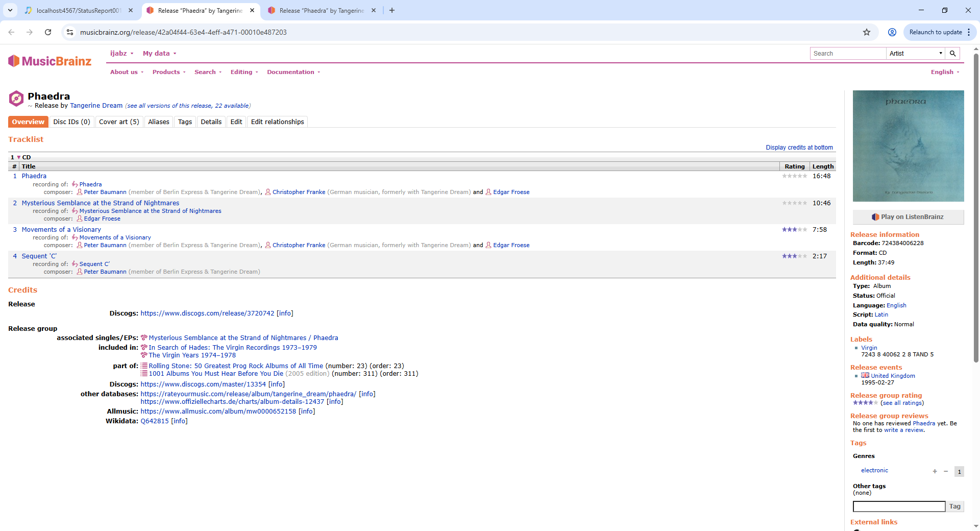The image size is (980, 531).
Task: View site information icon in address bar
Action: (70, 32)
